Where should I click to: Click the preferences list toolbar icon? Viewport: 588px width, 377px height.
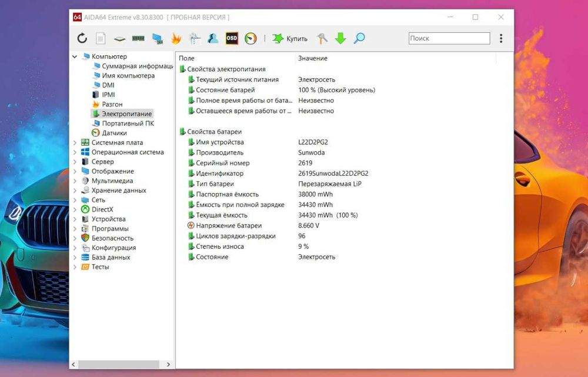click(x=195, y=38)
